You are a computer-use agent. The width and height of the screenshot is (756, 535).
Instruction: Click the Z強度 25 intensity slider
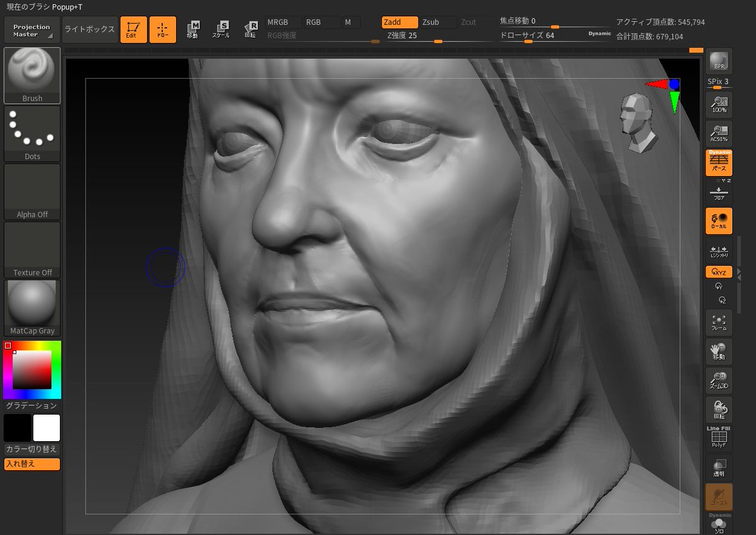pyautogui.click(x=438, y=36)
